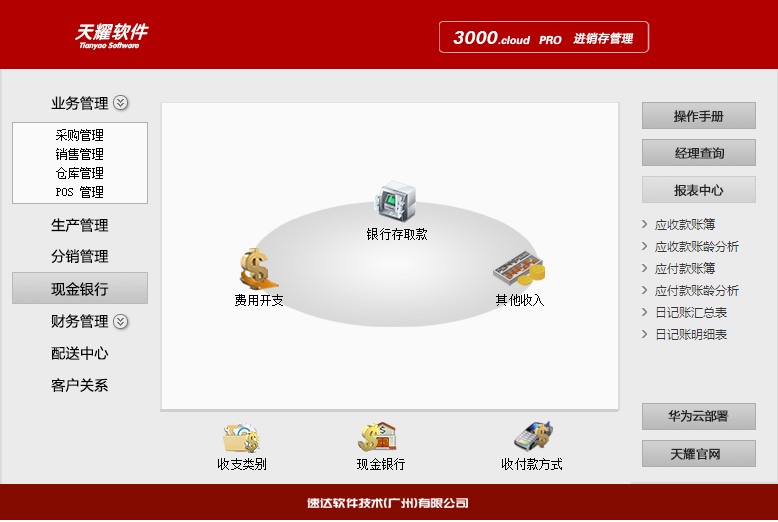
Task: Click the 天耀软件 logo in header
Action: 110,35
